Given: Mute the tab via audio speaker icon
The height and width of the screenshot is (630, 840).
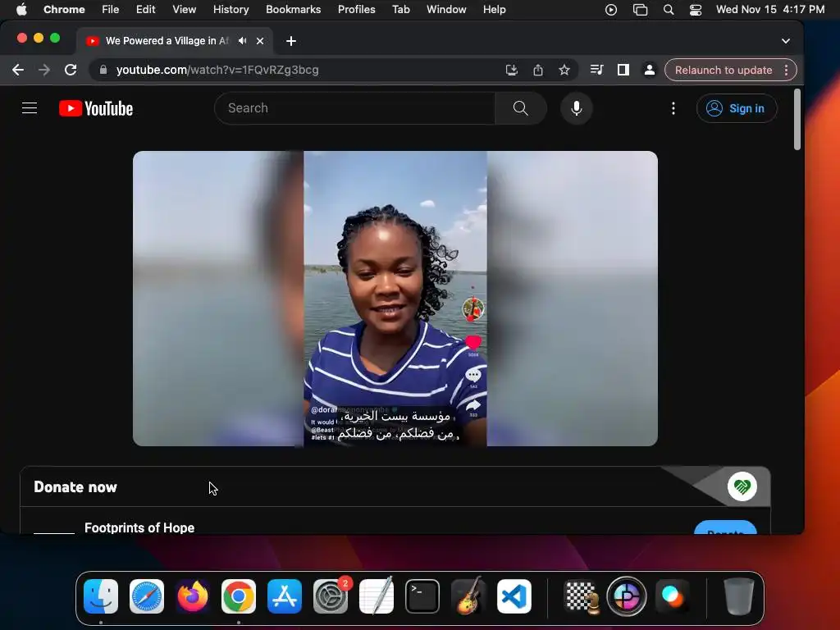Looking at the screenshot, I should click(x=243, y=41).
